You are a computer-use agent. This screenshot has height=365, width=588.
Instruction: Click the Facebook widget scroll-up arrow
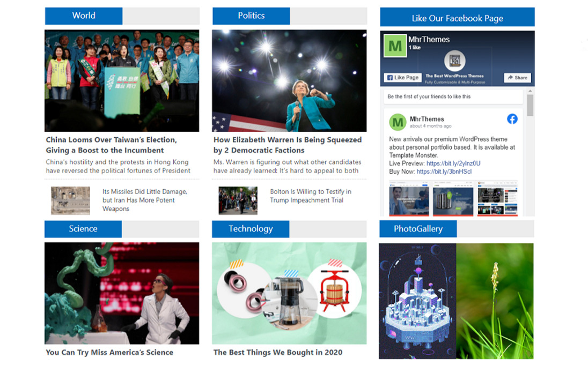530,91
